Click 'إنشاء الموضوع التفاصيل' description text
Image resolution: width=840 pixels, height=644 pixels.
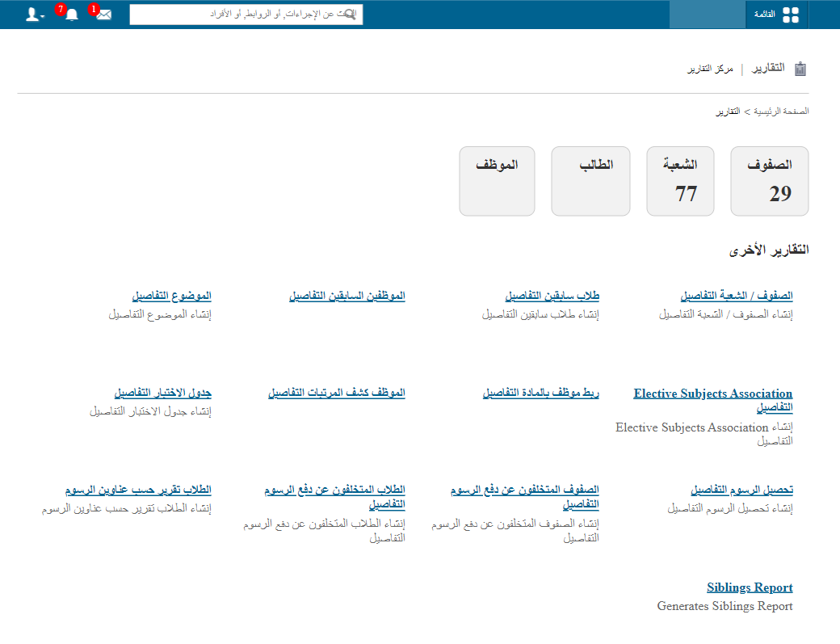(x=160, y=314)
